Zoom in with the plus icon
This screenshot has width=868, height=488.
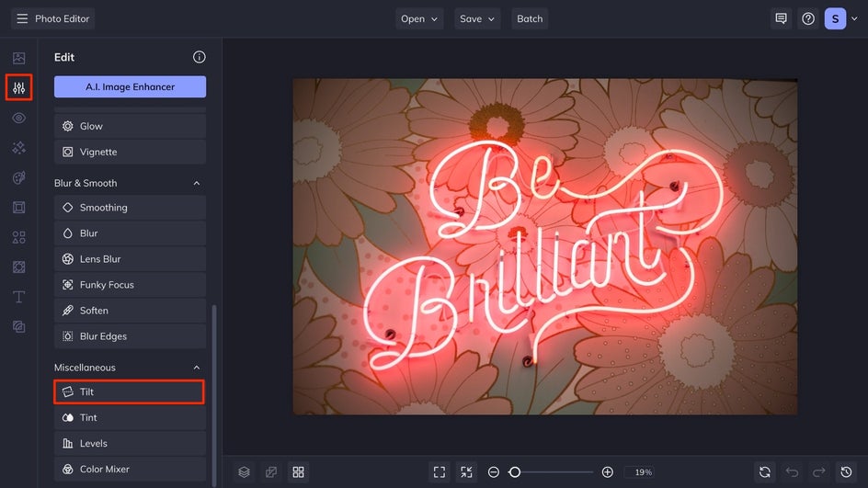pos(607,472)
